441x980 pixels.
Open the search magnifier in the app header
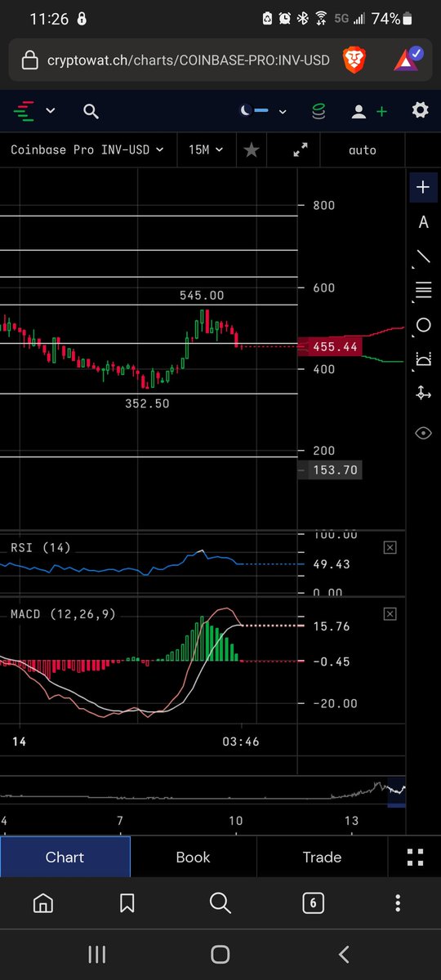click(x=91, y=111)
